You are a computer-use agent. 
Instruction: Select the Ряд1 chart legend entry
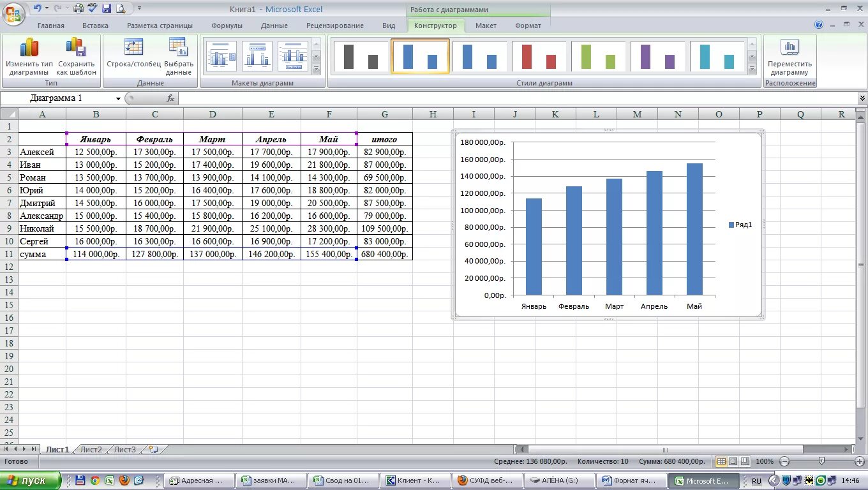coord(740,225)
